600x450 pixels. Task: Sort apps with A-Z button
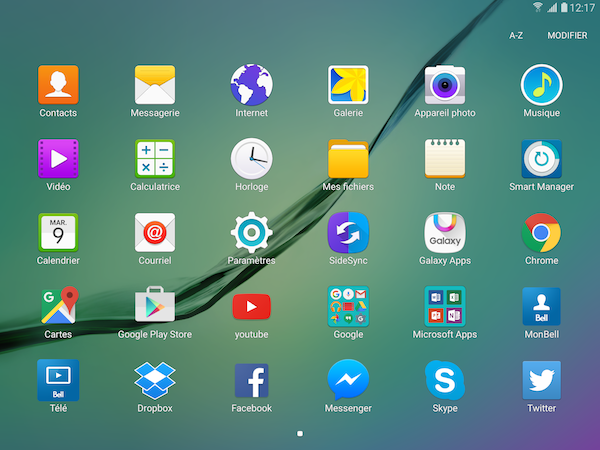point(516,36)
